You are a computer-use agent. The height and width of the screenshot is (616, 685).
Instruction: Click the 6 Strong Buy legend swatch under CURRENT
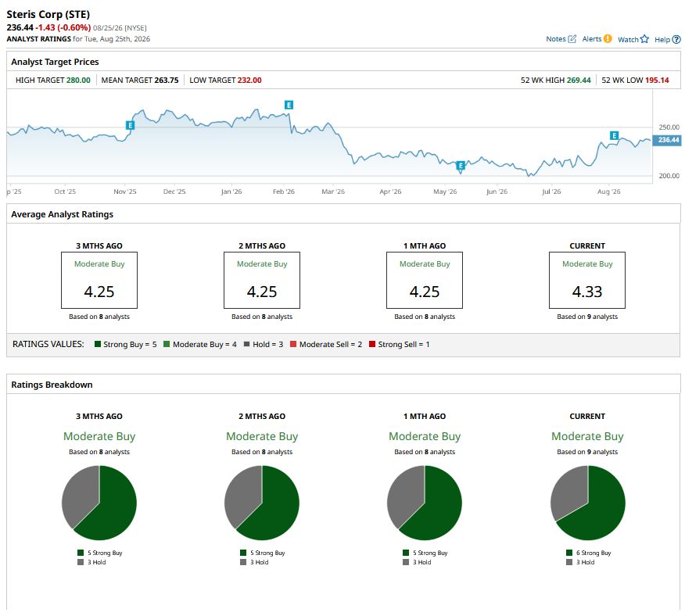(x=569, y=553)
